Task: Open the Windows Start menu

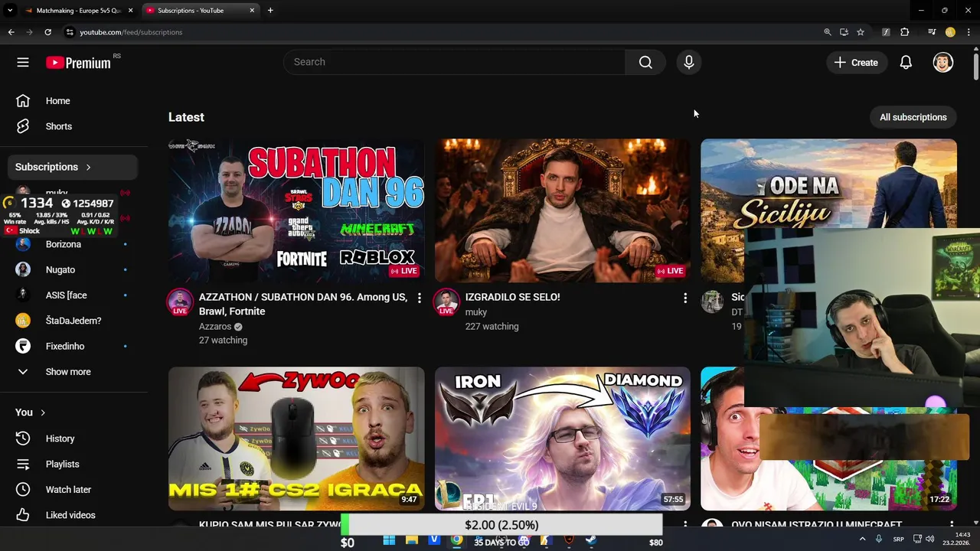Action: (x=389, y=540)
